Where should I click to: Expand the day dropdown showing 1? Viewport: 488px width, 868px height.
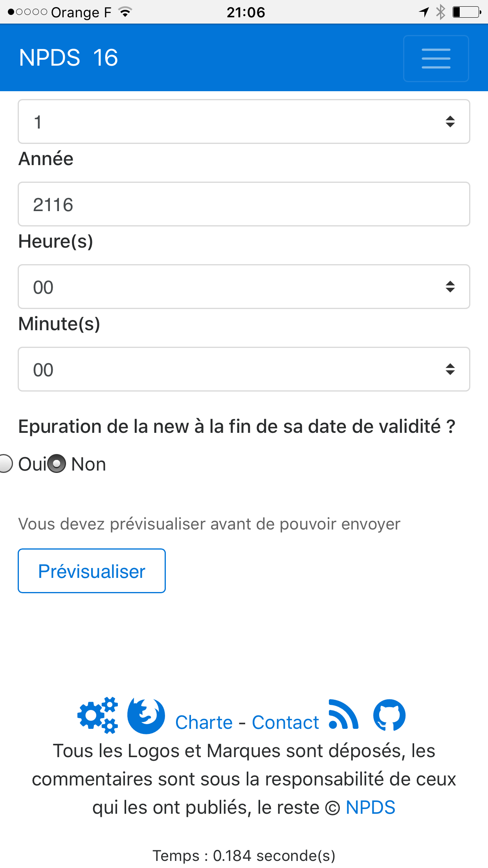click(x=244, y=121)
